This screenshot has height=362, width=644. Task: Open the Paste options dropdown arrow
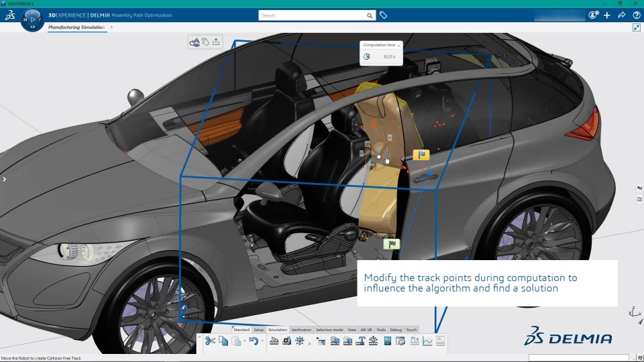point(244,341)
